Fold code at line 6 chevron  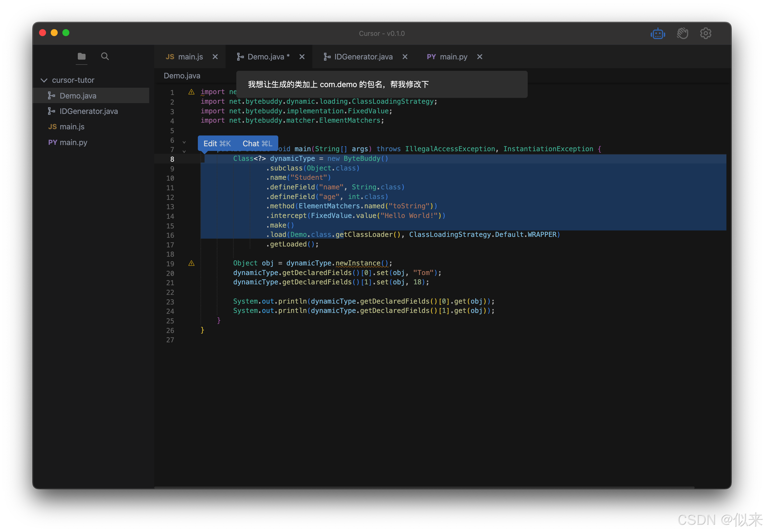tap(184, 142)
